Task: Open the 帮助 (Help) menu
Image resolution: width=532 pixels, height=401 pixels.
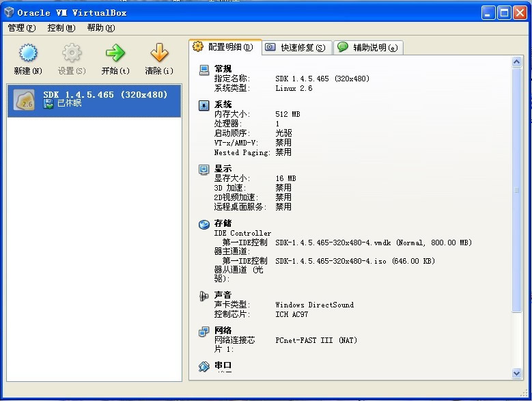Action: 100,28
